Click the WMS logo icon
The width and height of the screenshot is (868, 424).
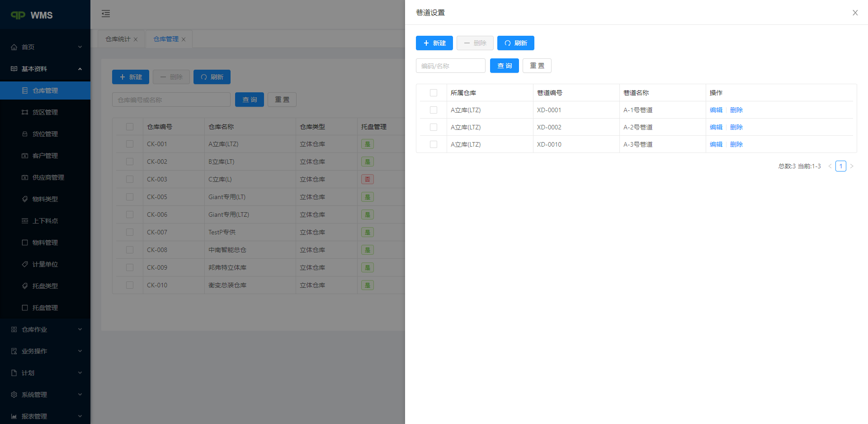pyautogui.click(x=18, y=15)
